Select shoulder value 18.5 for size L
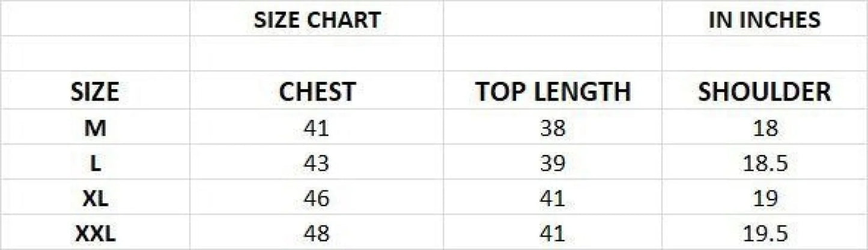868x250 pixels. (764, 163)
